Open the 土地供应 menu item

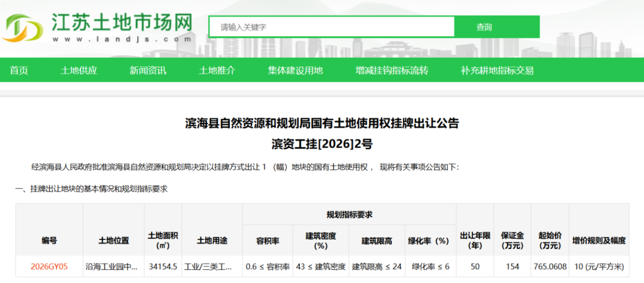pos(79,70)
